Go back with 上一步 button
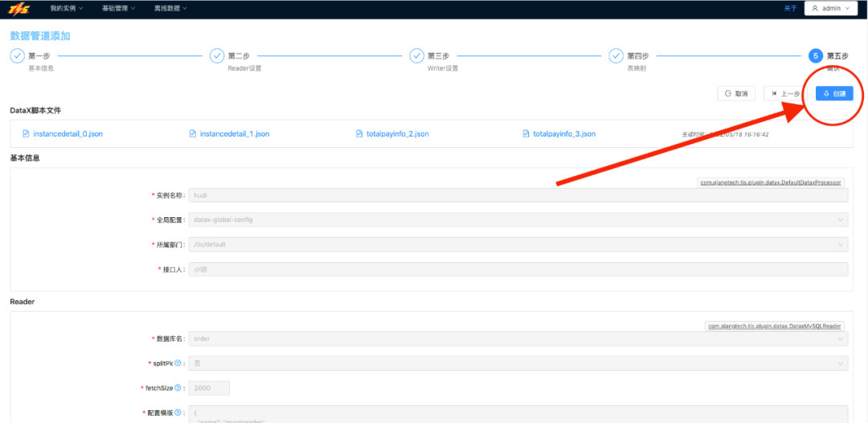This screenshot has height=423, width=868. click(786, 93)
